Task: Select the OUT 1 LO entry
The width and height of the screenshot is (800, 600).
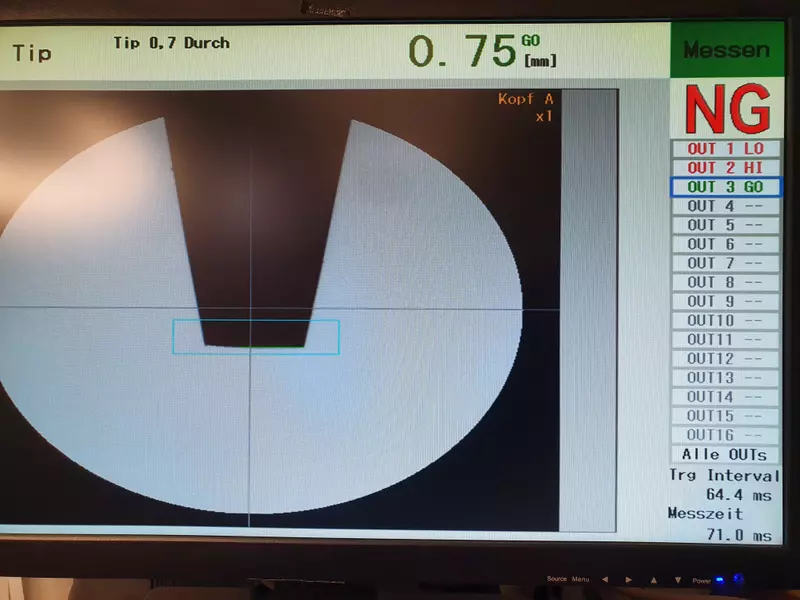Action: pyautogui.click(x=725, y=148)
